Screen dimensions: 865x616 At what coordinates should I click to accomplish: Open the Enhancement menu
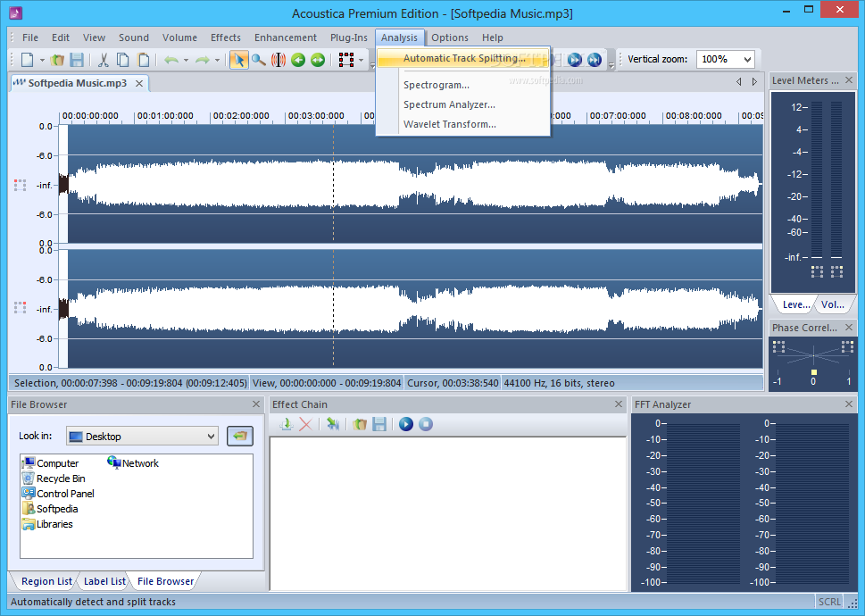click(x=285, y=37)
